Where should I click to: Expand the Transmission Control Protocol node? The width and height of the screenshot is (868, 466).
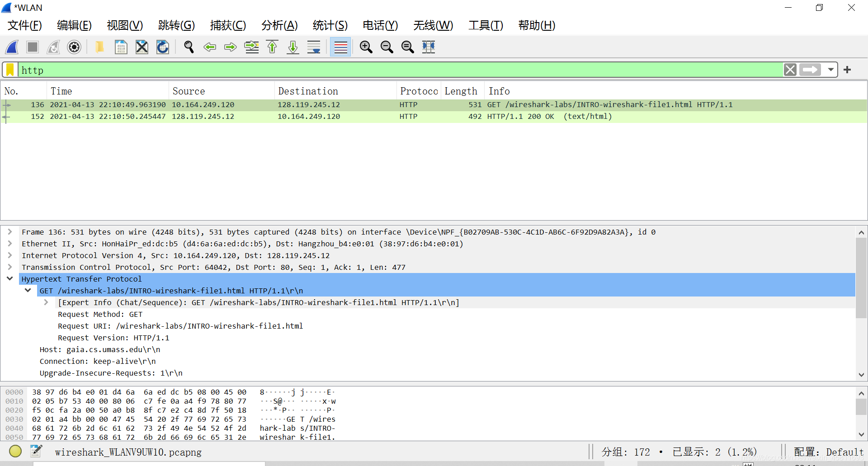[x=10, y=267]
